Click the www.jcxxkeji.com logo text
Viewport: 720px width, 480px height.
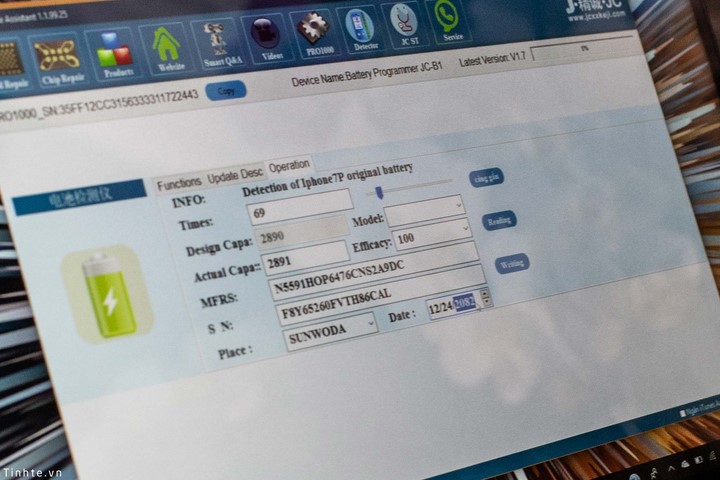point(596,16)
